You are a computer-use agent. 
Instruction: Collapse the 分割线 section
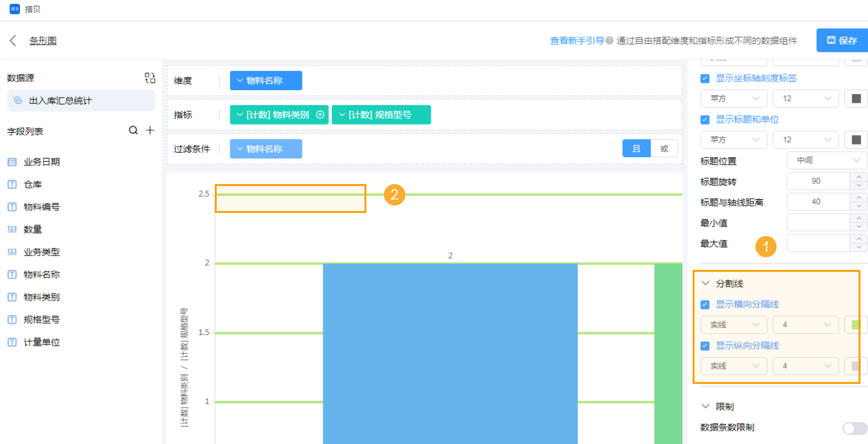706,284
